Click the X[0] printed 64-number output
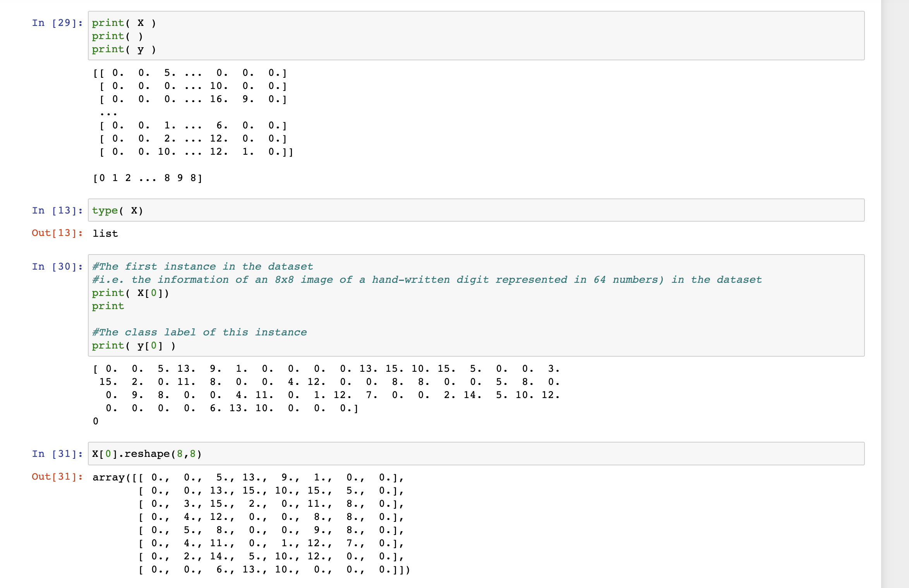The height and width of the screenshot is (588, 909). pyautogui.click(x=326, y=388)
